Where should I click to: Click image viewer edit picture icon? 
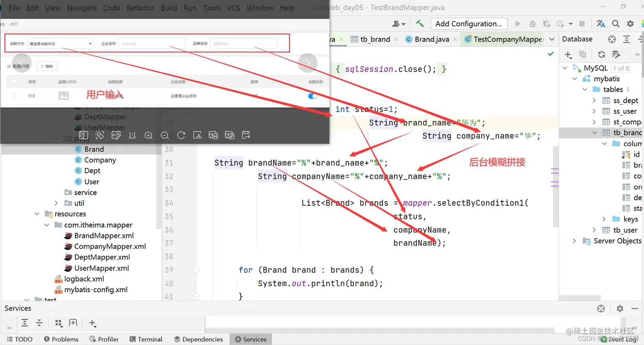point(116,135)
